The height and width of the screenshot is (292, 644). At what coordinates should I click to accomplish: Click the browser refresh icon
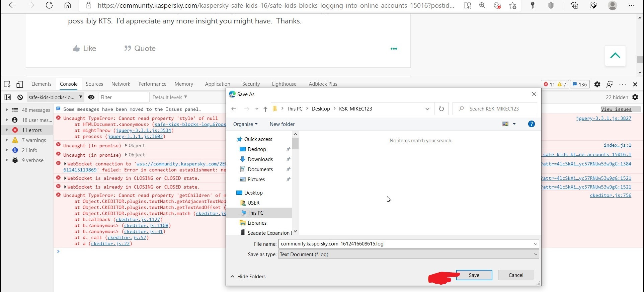(49, 5)
